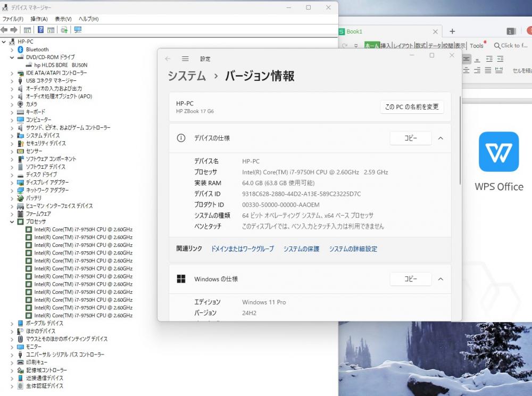Collapse the Windows の仕様 section chevron

[x=440, y=279]
